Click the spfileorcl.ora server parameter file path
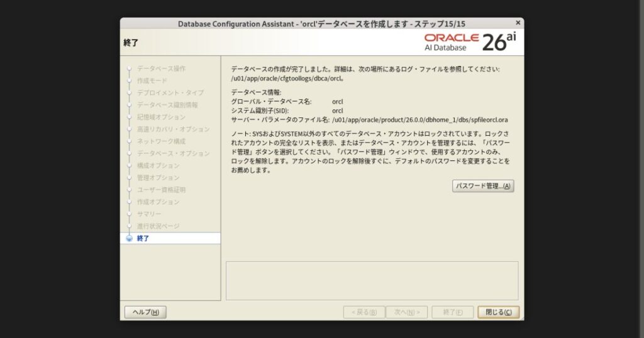This screenshot has width=644, height=338. click(419, 120)
